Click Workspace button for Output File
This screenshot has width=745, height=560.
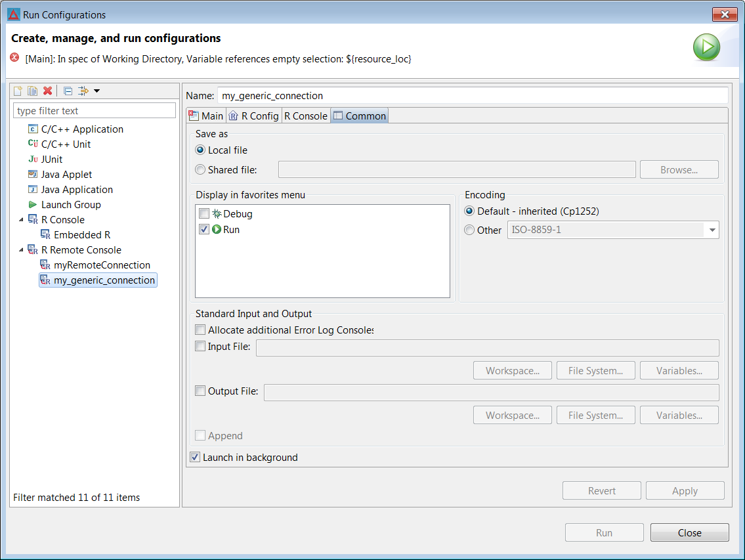click(512, 416)
